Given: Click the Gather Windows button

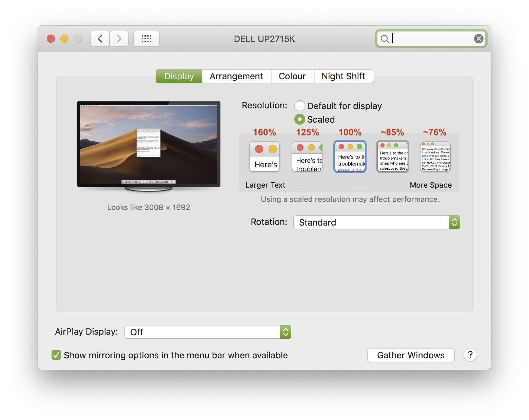Looking at the screenshot, I should (411, 355).
